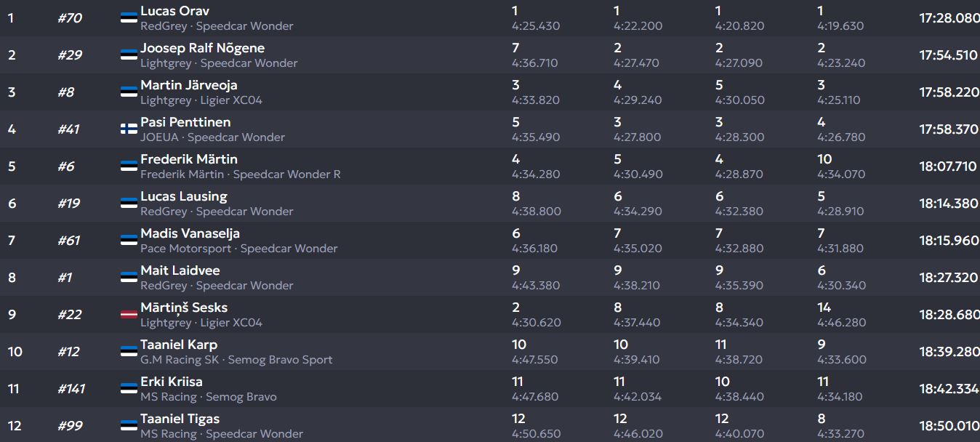Image resolution: width=980 pixels, height=442 pixels.
Task: Click the team text "Pace Motorsport · Speedcar Wonder"
Action: tap(238, 249)
